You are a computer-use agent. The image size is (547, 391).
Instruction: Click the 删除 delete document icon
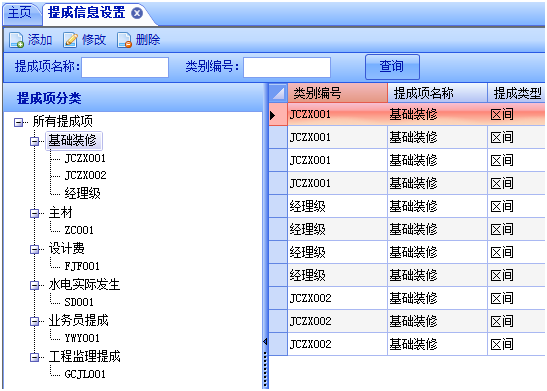[124, 40]
